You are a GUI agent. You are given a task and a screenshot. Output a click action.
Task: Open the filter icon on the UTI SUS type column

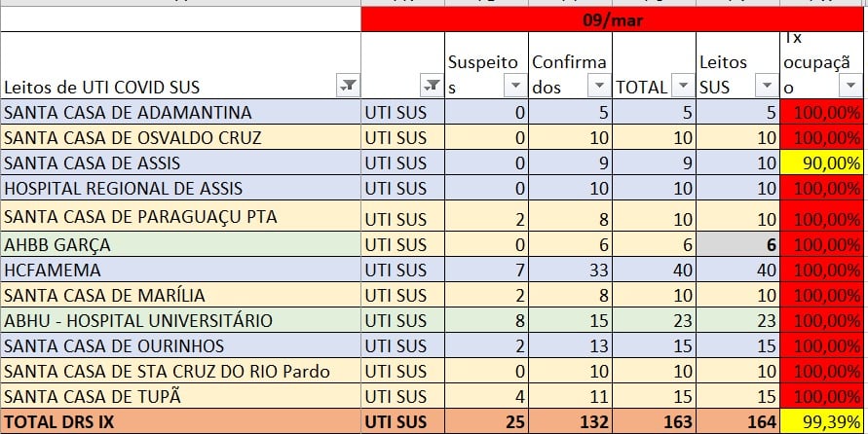[x=432, y=86]
